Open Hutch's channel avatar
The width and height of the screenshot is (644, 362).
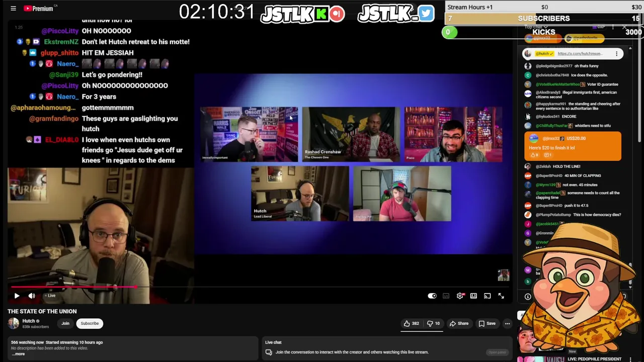[x=14, y=323]
